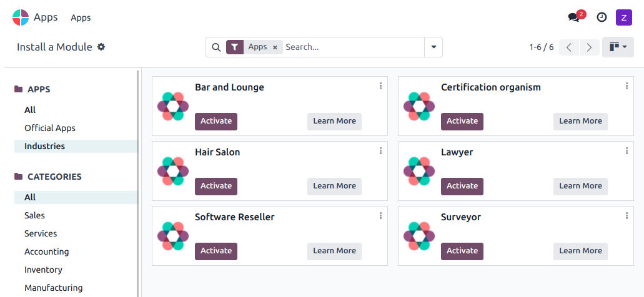
Task: Activate the Certification organism module
Action: point(462,121)
